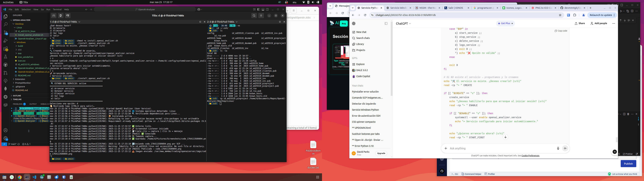Screen dimensions: 644x181
Task: Open the ChatGPT model selector dropdown
Action: [403, 23]
